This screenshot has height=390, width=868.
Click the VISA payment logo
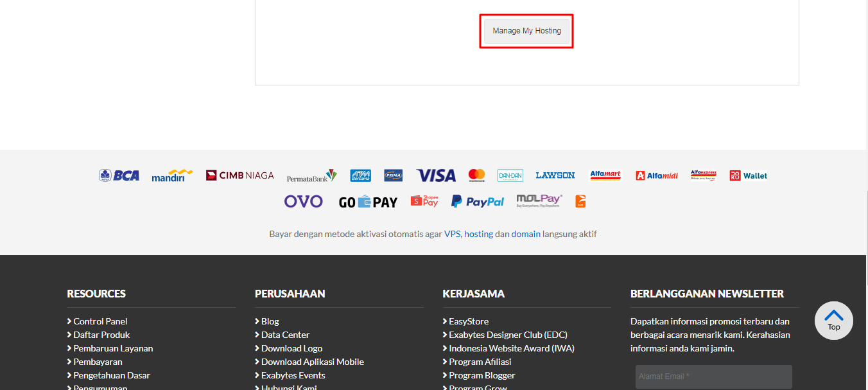pos(436,175)
